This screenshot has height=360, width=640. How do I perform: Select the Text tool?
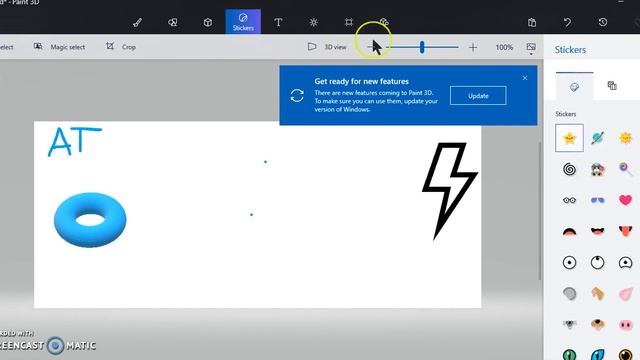(278, 22)
